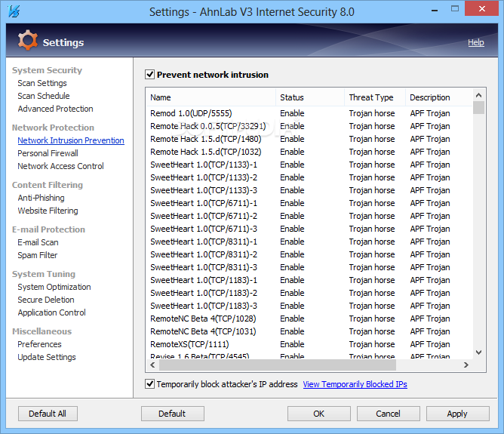The height and width of the screenshot is (434, 504).
Task: Select SweetHeart 1.0(TCP/8311)-3 row
Action: tap(309, 267)
